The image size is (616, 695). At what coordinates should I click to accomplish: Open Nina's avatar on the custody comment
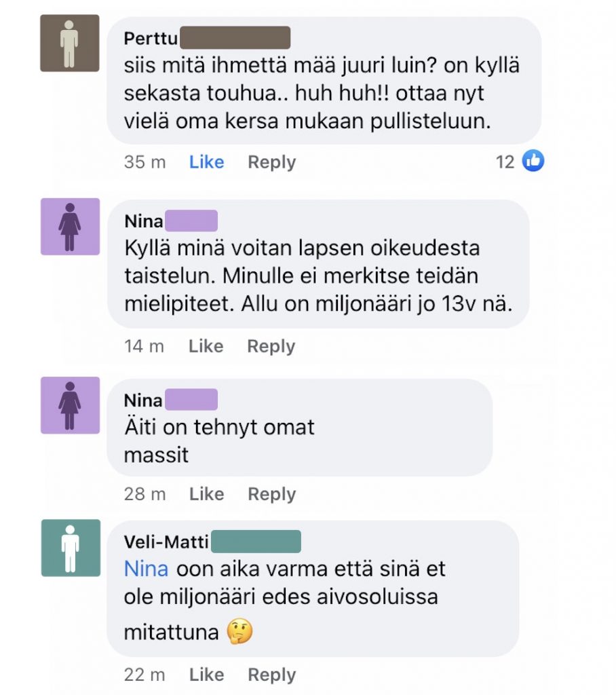click(x=70, y=227)
